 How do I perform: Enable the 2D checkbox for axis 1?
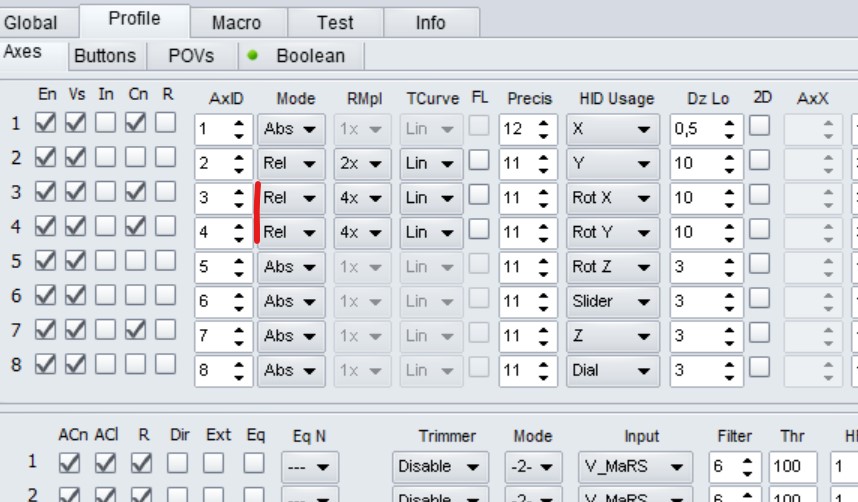760,125
